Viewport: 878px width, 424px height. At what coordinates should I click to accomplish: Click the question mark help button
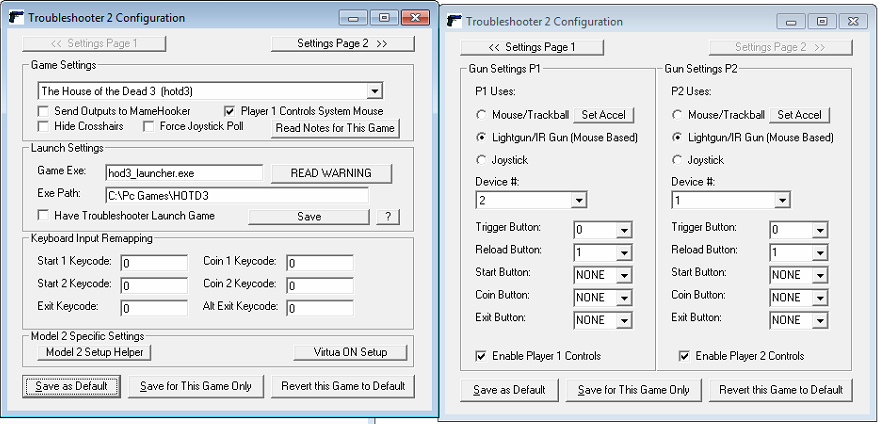(386, 217)
